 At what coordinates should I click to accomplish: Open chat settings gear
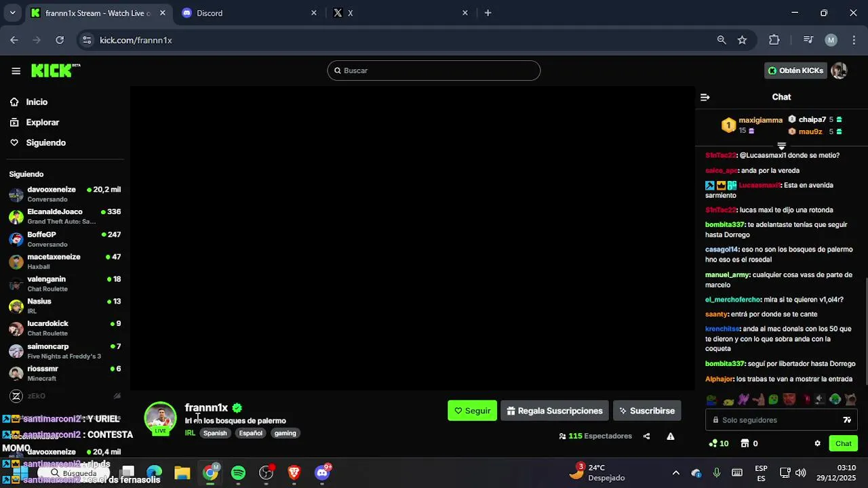817,443
